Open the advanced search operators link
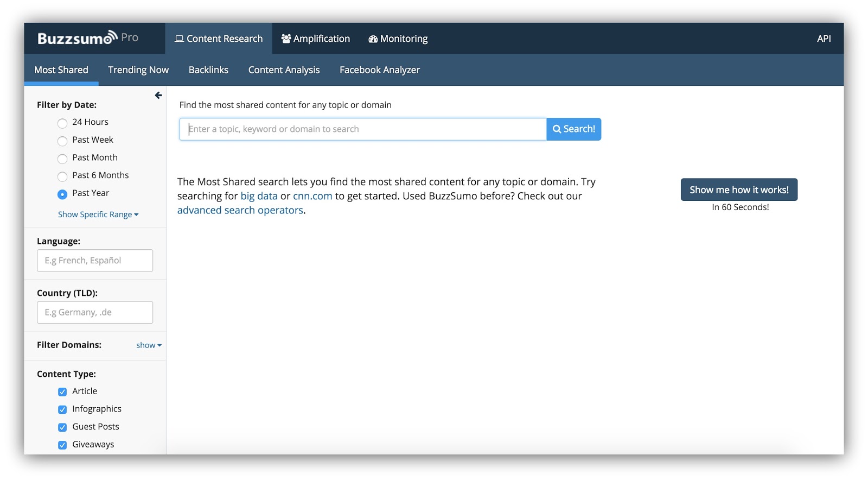 click(x=240, y=210)
